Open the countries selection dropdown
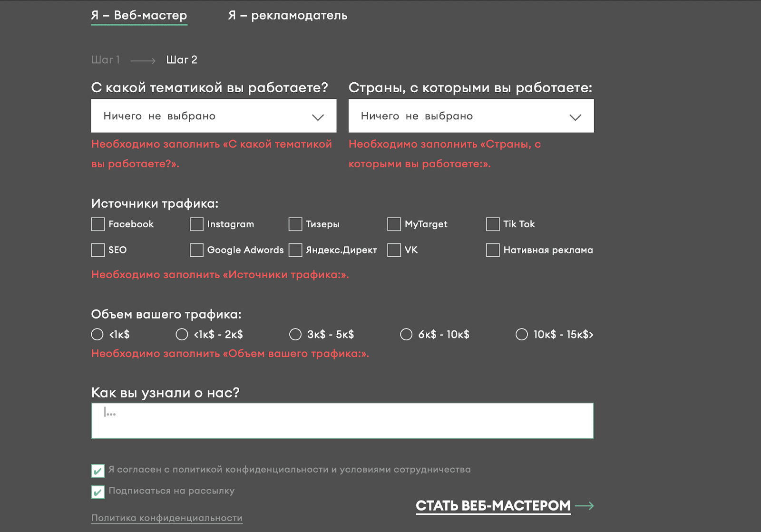This screenshot has height=532, width=761. tap(471, 116)
